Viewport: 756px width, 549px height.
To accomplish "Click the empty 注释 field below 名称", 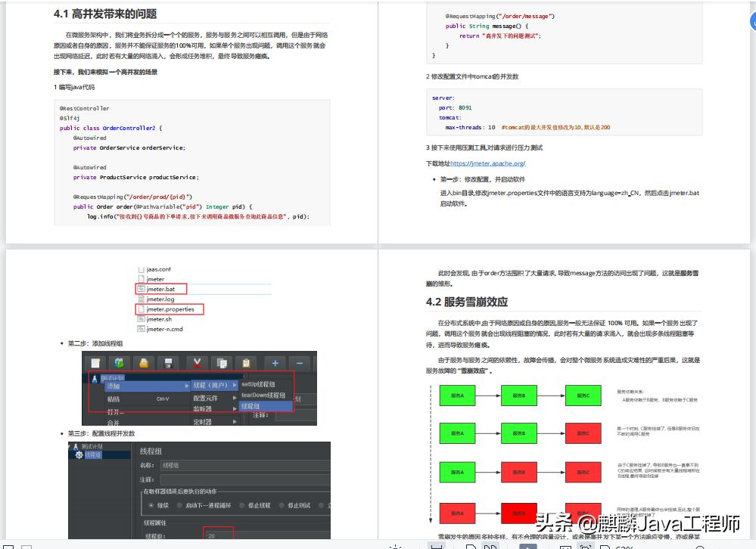I will click(245, 479).
